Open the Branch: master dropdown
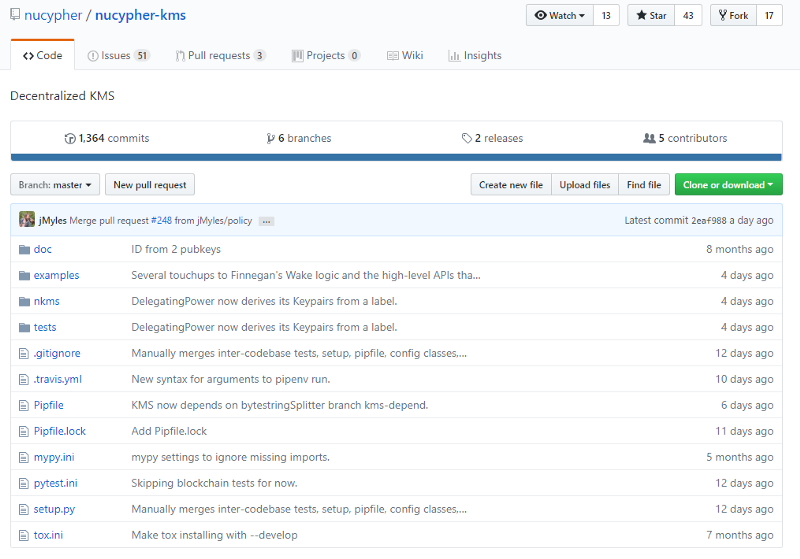Screen dimensions: 800x559 click(55, 185)
